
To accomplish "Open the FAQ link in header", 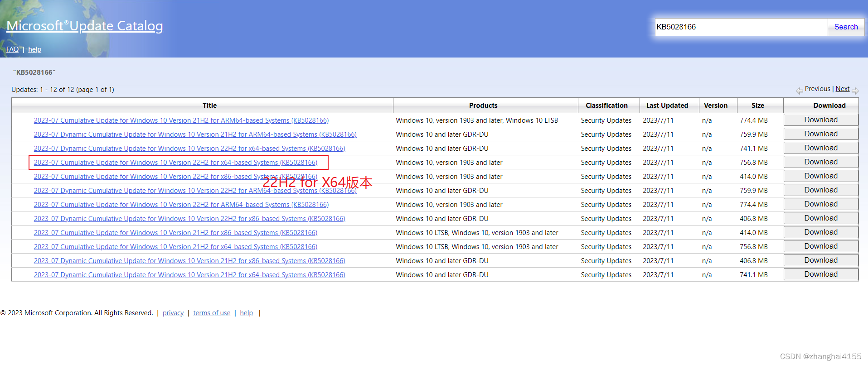I will coord(13,49).
